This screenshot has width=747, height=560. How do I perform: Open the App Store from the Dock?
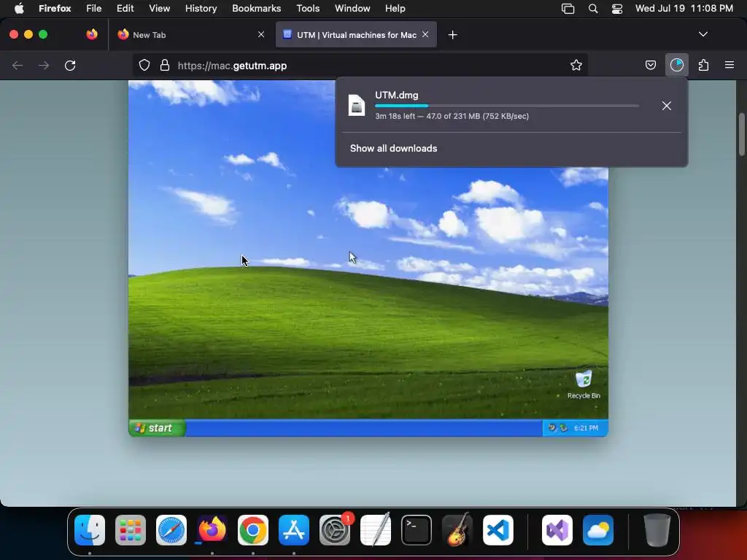click(x=294, y=529)
